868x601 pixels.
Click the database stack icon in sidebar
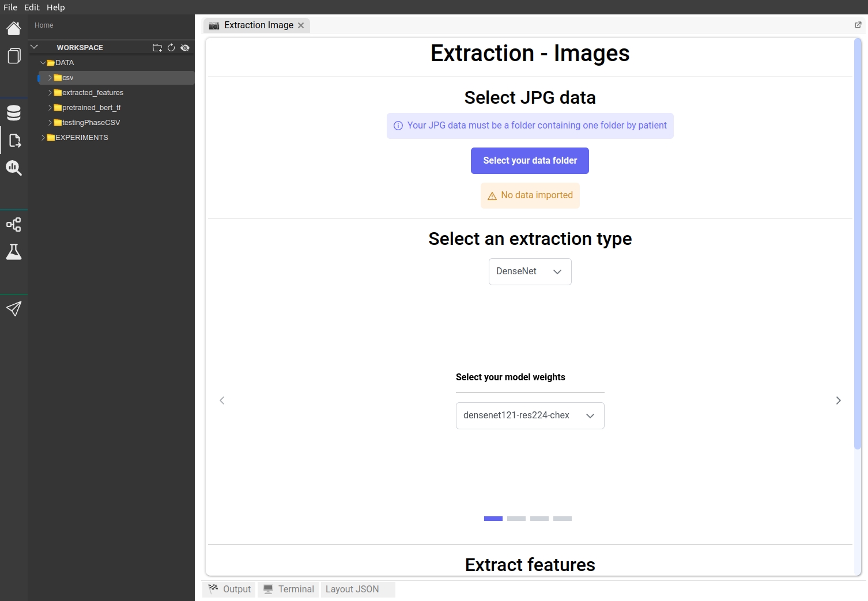tap(14, 113)
